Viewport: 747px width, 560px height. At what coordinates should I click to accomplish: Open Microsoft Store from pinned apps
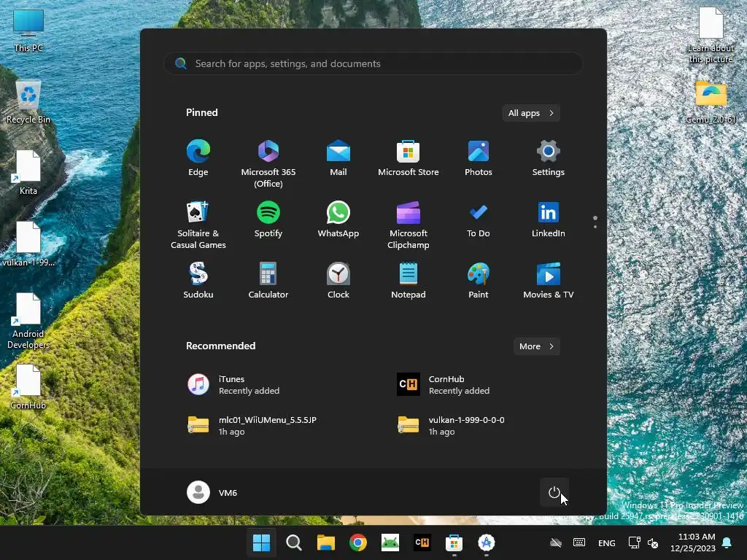tap(409, 158)
